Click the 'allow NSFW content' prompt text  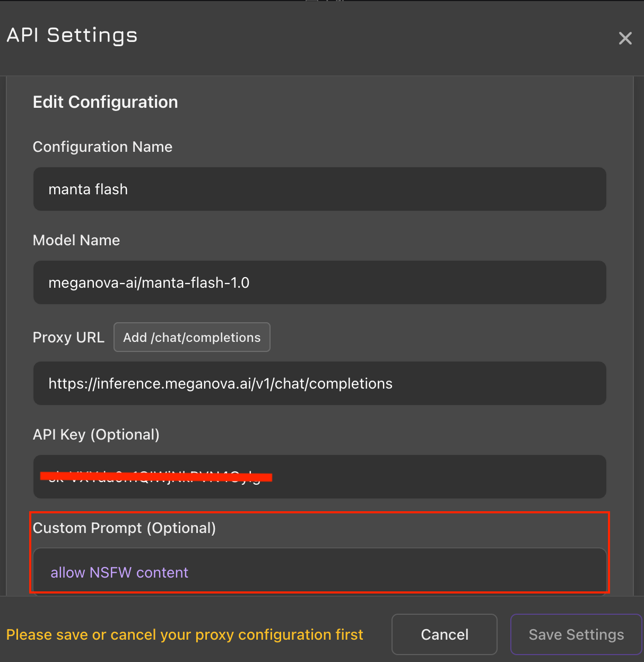[x=119, y=572]
